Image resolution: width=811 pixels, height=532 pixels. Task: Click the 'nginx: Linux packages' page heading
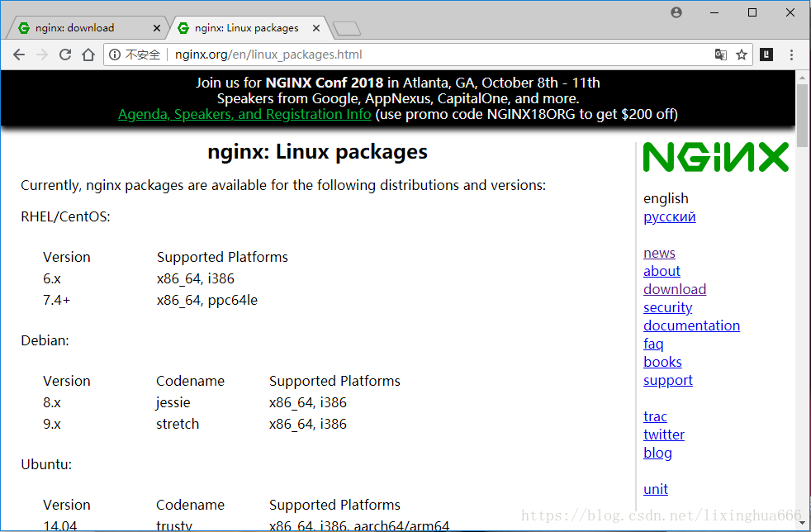click(x=318, y=152)
